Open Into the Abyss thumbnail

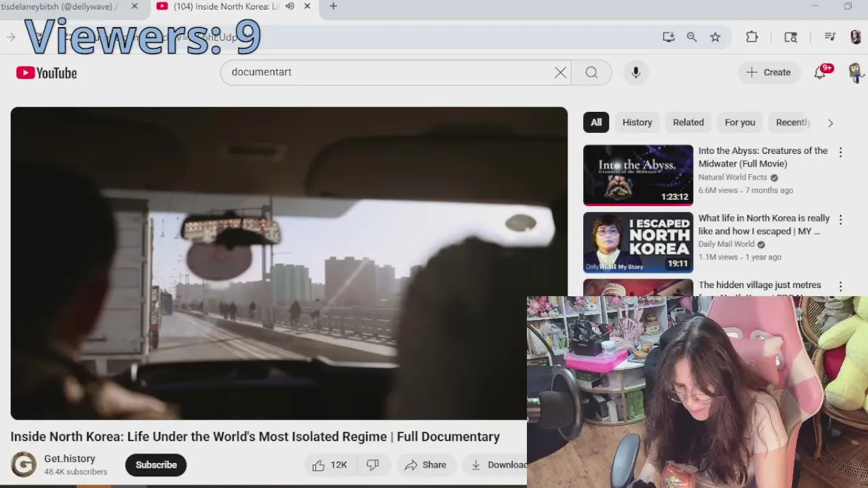(x=638, y=175)
